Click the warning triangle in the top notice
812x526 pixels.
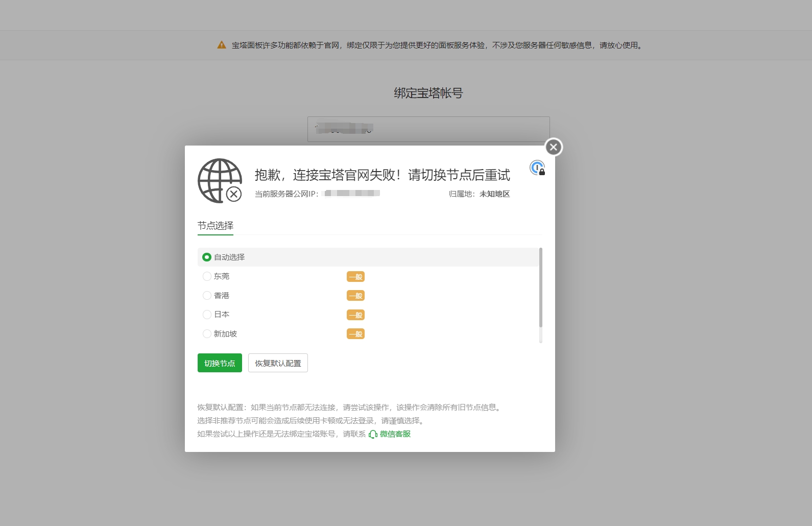pyautogui.click(x=222, y=45)
